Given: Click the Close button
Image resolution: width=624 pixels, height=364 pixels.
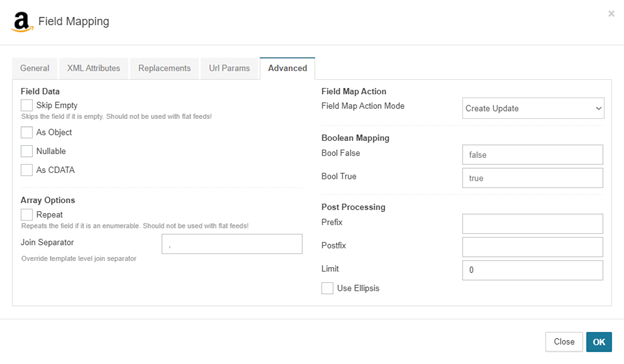Looking at the screenshot, I should 564,342.
